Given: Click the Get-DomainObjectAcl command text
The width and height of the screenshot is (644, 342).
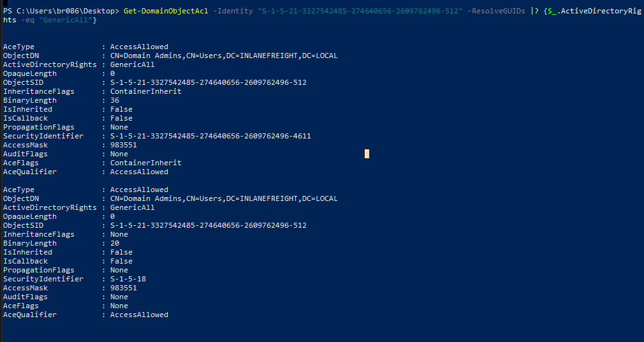Looking at the screenshot, I should (166, 11).
